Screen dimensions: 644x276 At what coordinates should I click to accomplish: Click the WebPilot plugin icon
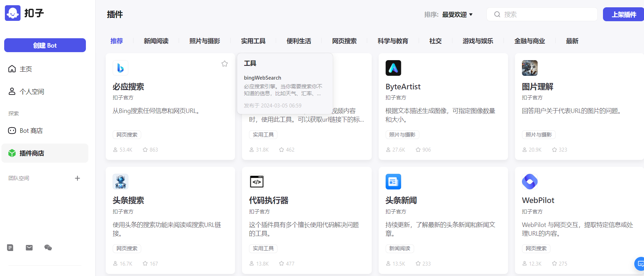tap(530, 181)
